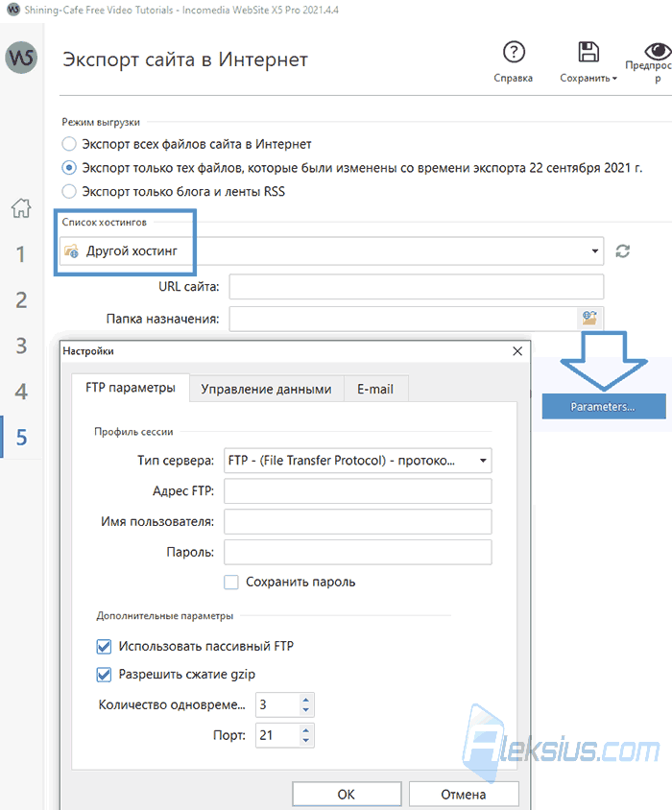Refresh the hosting list with the refresh icon
672x810 pixels.
coord(622,251)
